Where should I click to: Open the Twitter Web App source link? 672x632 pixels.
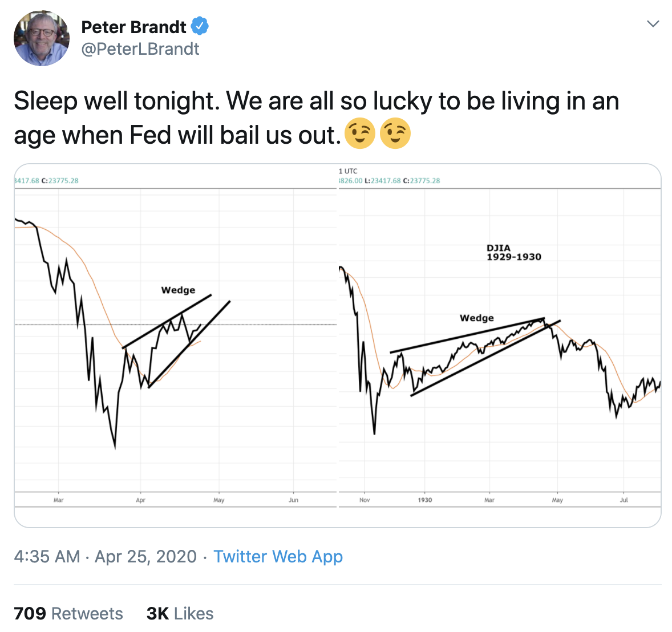pyautogui.click(x=278, y=557)
